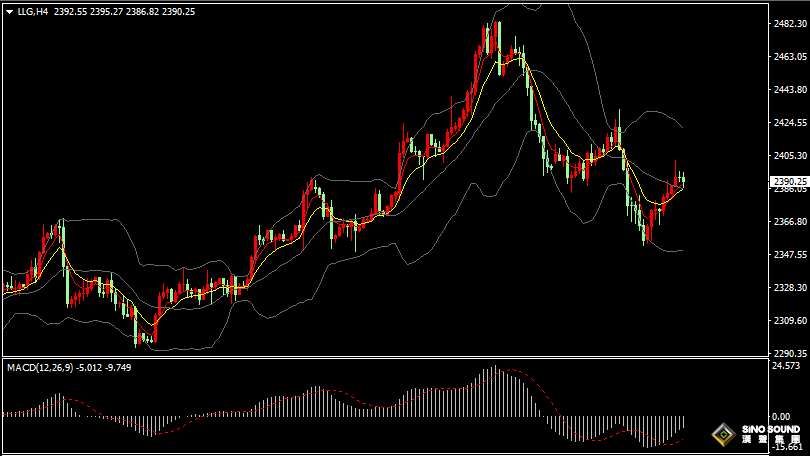Click the 2309.60 price axis label

789,321
